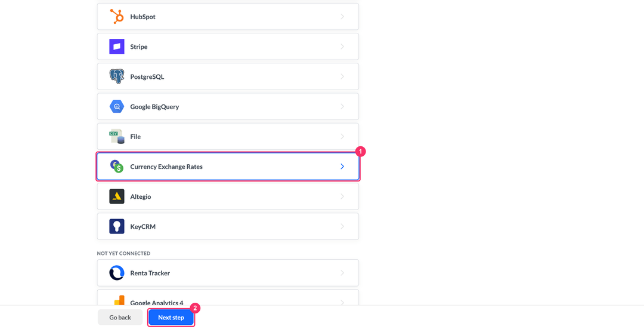Select the Altegio label text
Image resolution: width=644 pixels, height=329 pixels.
tap(141, 196)
